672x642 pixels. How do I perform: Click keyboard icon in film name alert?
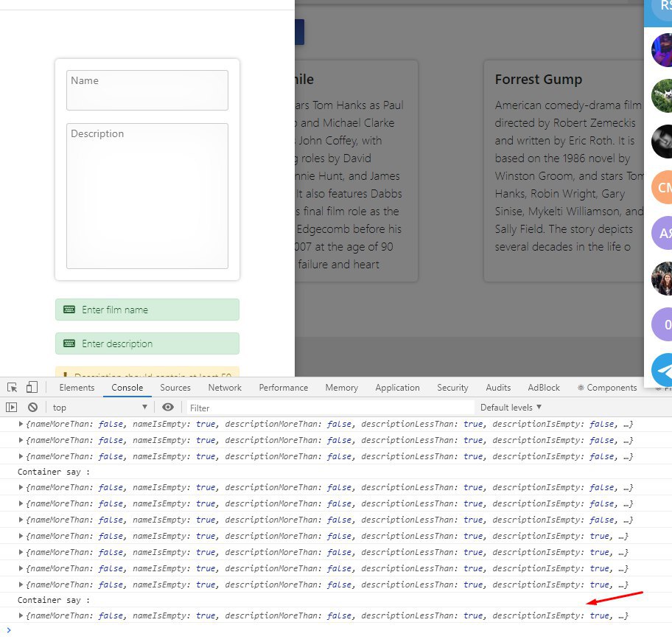[x=69, y=310]
